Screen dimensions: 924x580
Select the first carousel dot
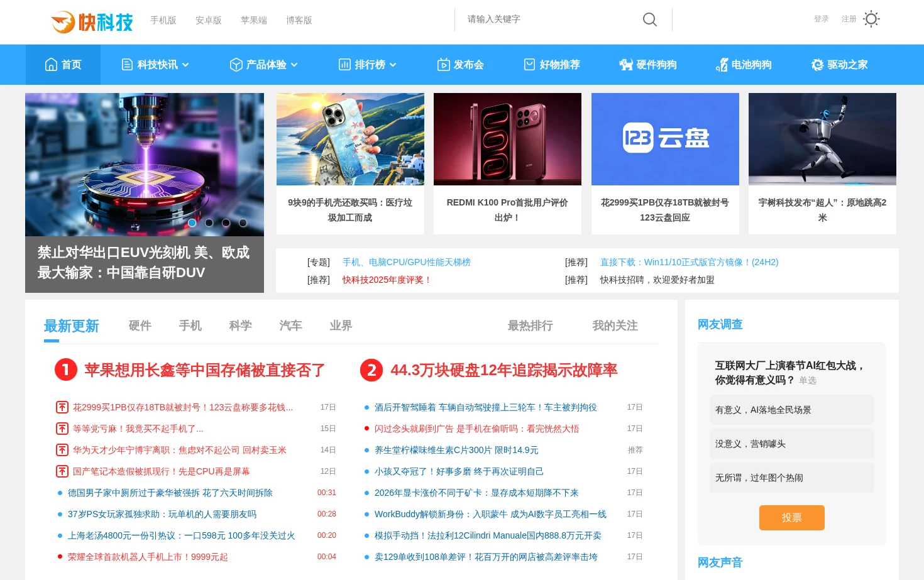192,222
